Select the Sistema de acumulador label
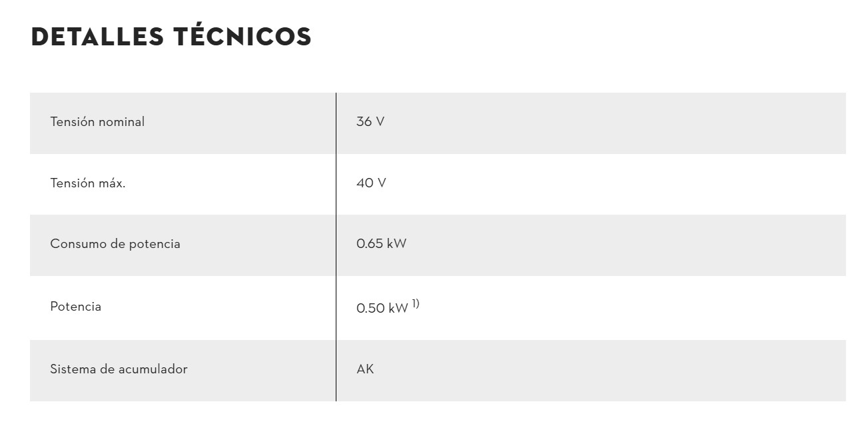Screen dimensions: 868x424 119,369
